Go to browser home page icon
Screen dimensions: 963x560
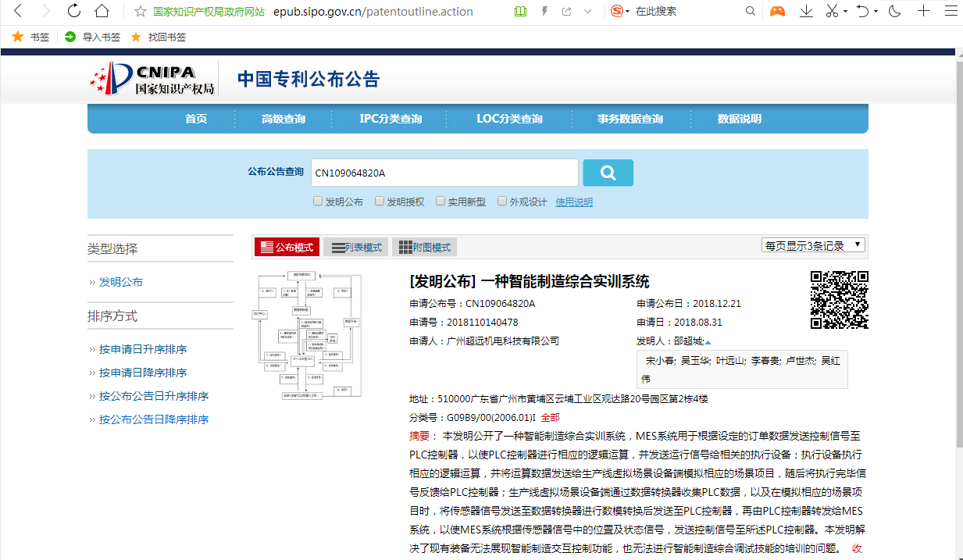click(x=102, y=11)
